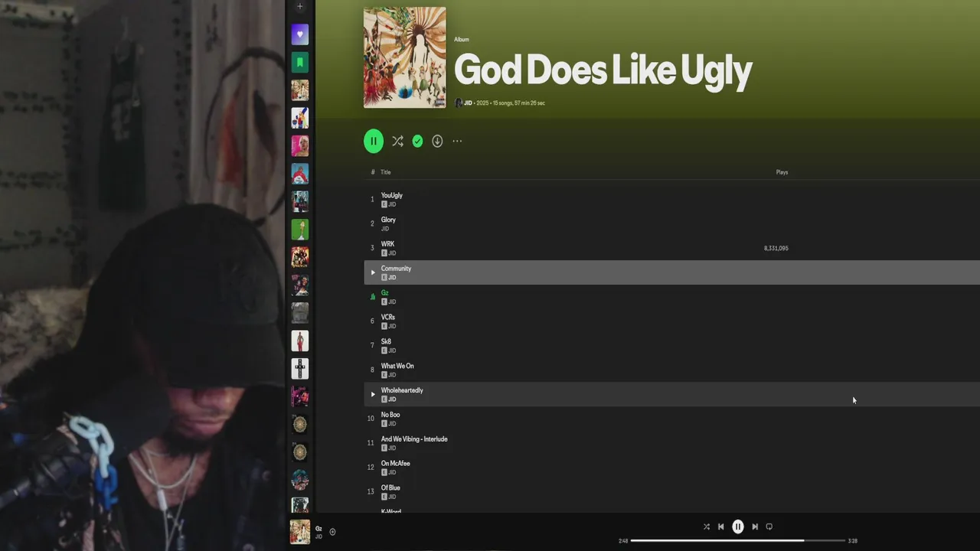The width and height of the screenshot is (980, 551).
Task: Select the WRK track title
Action: pyautogui.click(x=387, y=244)
